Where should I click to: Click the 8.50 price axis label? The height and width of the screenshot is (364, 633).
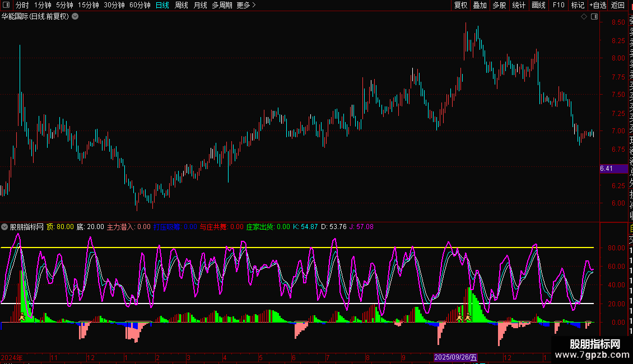[618, 22]
